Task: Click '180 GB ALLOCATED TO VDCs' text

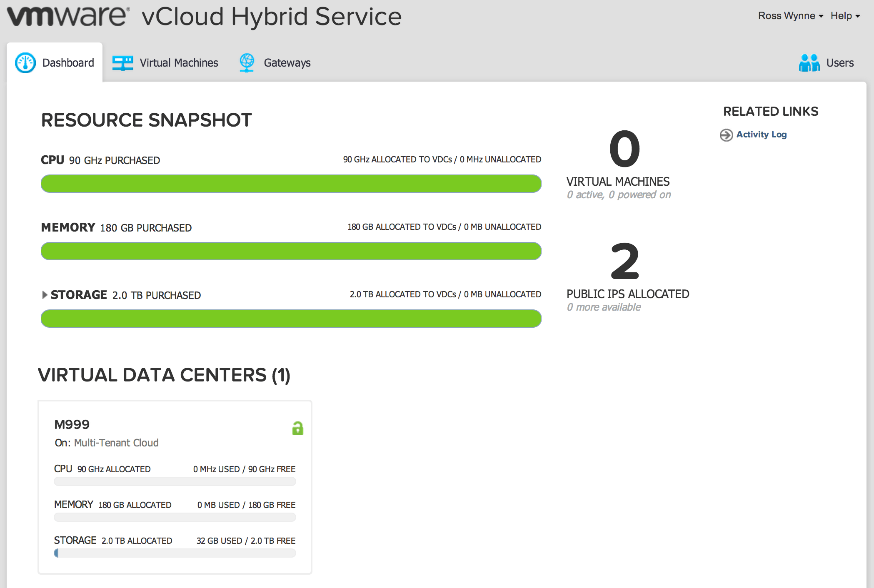Action: (402, 227)
